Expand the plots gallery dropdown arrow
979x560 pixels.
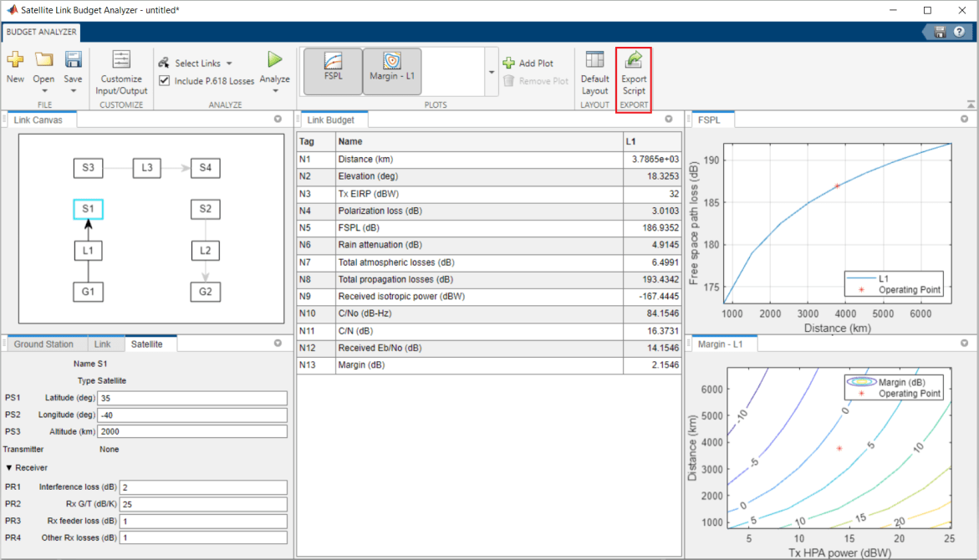491,73
